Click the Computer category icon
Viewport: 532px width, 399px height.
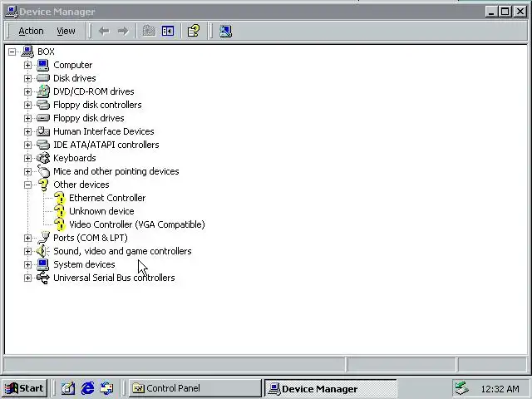(x=43, y=65)
